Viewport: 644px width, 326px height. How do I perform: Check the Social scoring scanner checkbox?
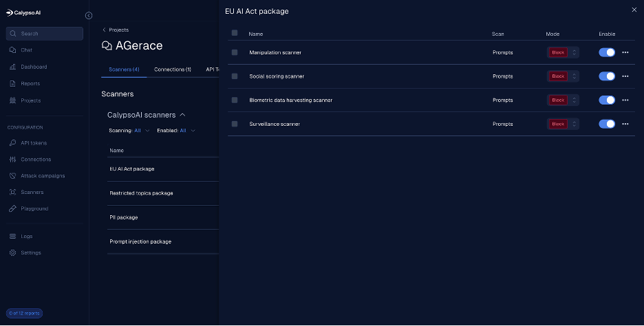[235, 76]
